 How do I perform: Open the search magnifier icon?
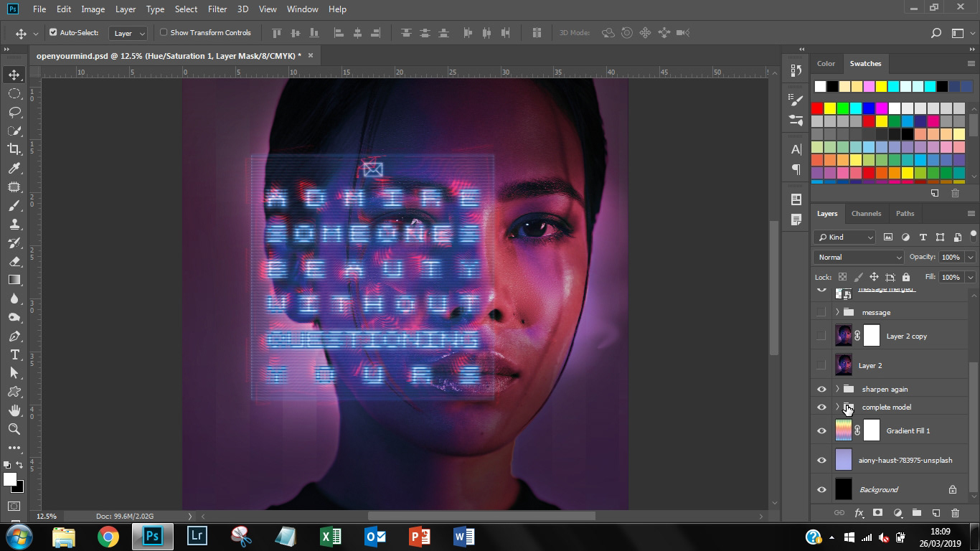tap(936, 33)
